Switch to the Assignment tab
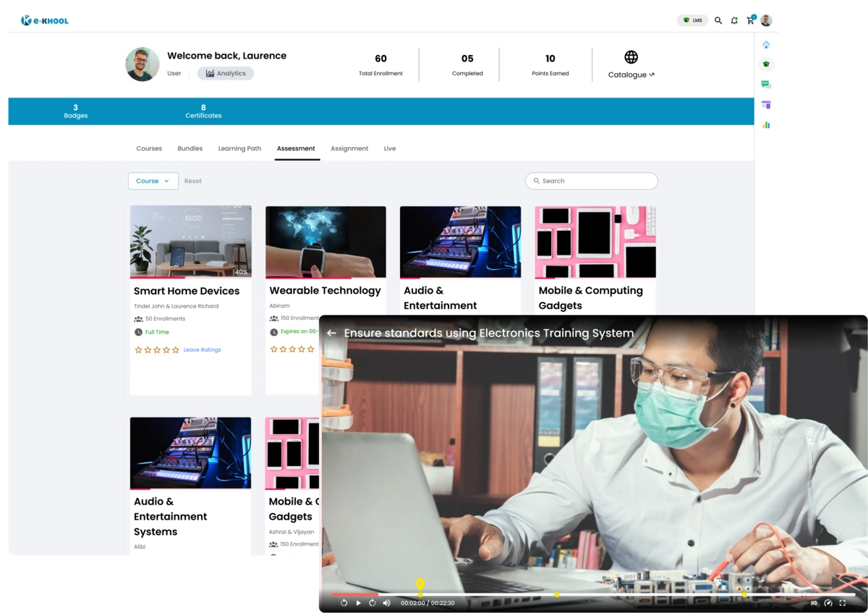The width and height of the screenshot is (868, 613). pyautogui.click(x=349, y=148)
